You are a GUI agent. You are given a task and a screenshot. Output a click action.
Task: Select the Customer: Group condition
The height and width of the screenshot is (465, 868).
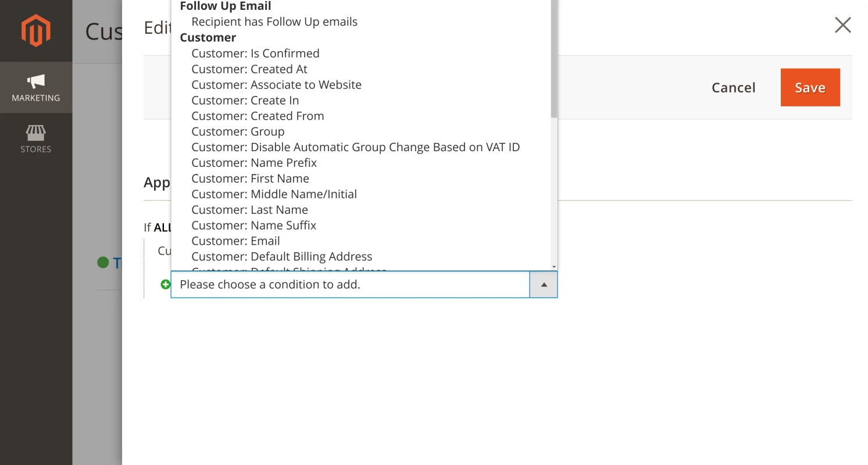coord(238,131)
